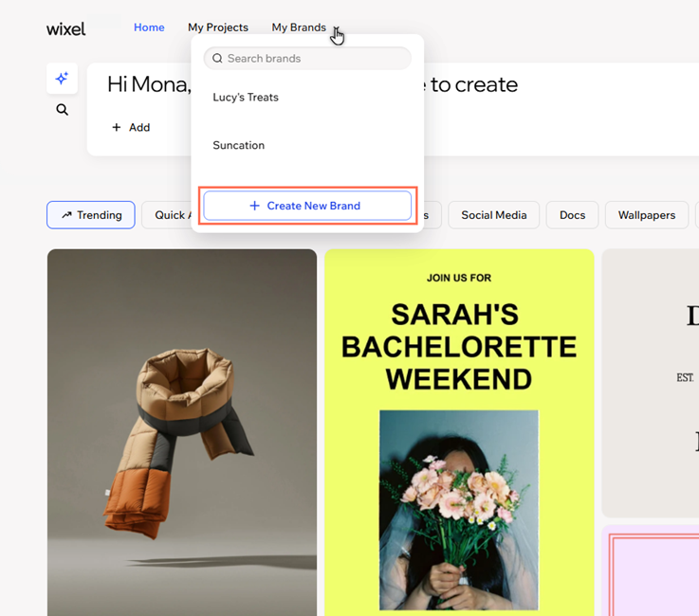
Task: Select the Trending category chip
Action: [91, 215]
